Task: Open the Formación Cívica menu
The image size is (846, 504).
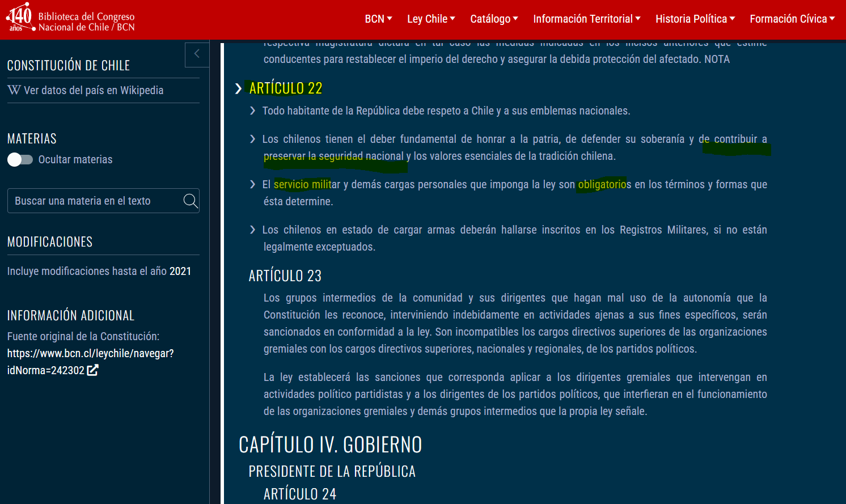Action: pyautogui.click(x=792, y=19)
